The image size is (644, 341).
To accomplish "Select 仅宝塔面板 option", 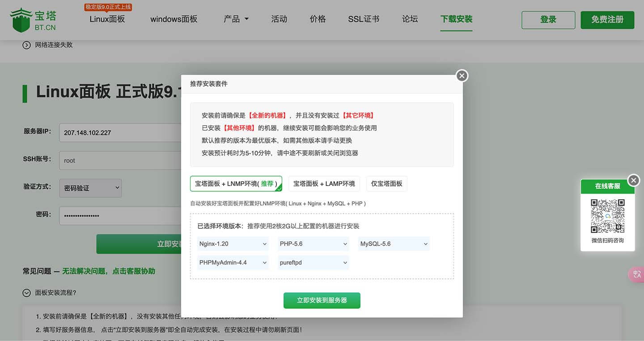I will pyautogui.click(x=387, y=184).
